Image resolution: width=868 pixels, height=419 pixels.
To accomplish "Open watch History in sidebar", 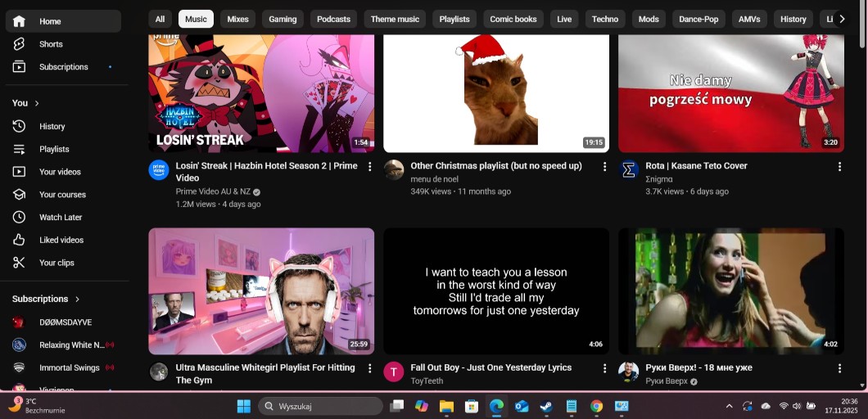I will point(52,126).
